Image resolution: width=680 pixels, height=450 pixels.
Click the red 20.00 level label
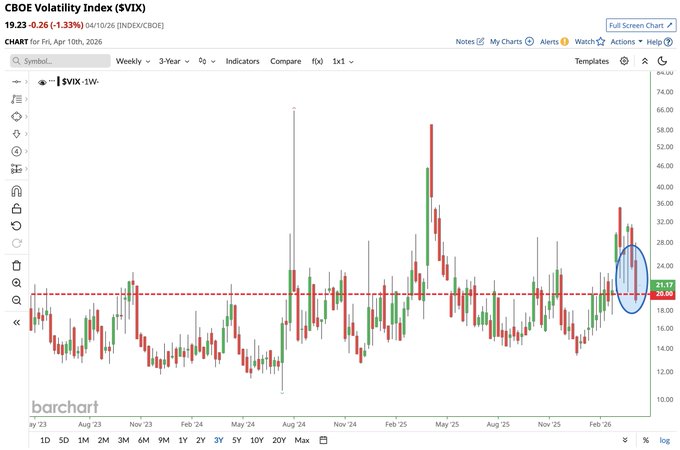664,294
